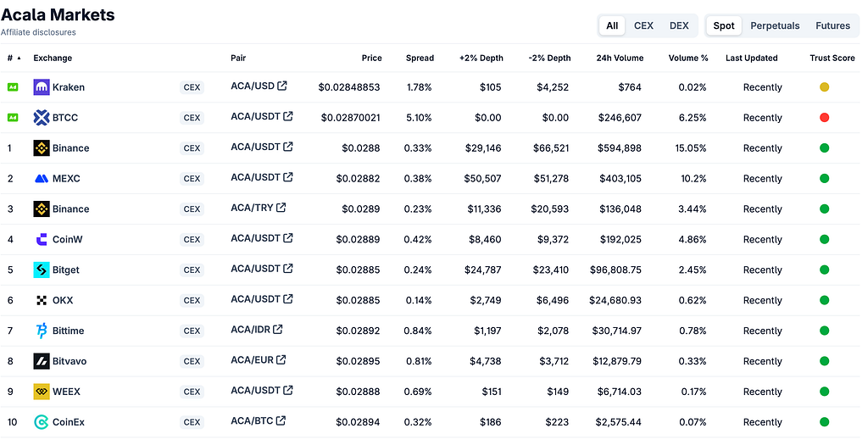This screenshot has width=868, height=445.
Task: Switch to the Perpetuals tab
Action: pos(775,25)
